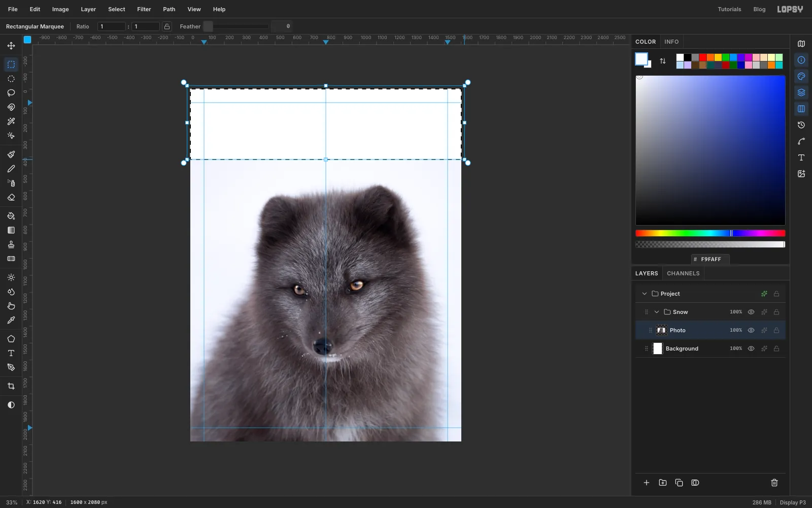
Task: Select the polygon Shape tool
Action: coord(11,339)
